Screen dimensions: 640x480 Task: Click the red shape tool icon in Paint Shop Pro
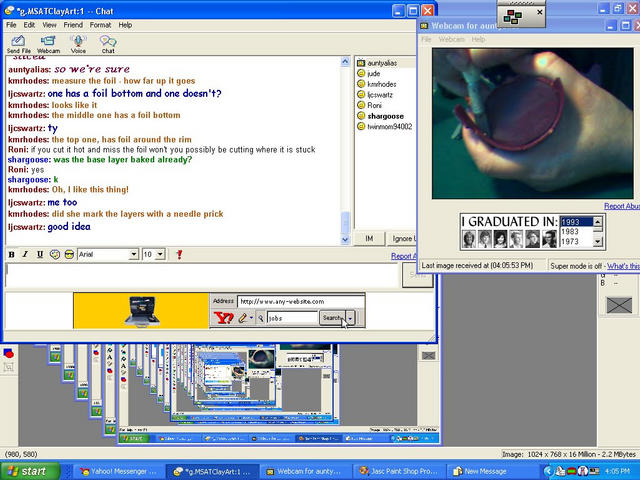(x=8, y=353)
